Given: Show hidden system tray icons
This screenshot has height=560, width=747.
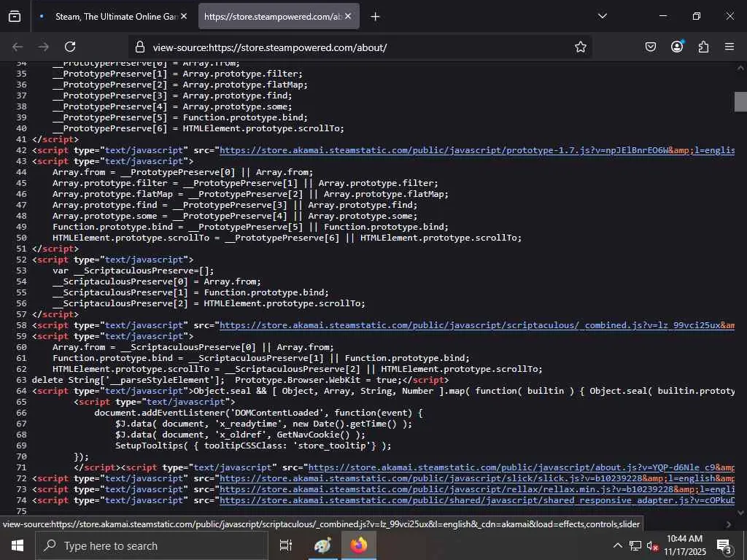Looking at the screenshot, I should click(617, 545).
